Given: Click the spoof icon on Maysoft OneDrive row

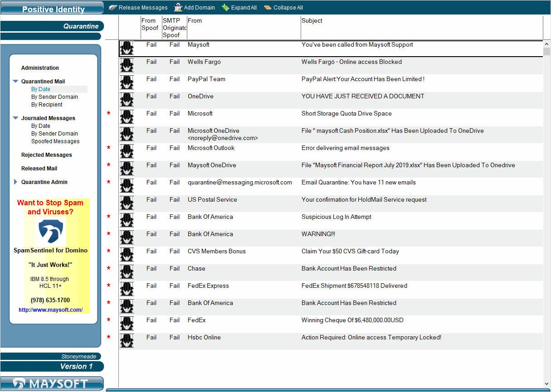Looking at the screenshot, I should 127,169.
